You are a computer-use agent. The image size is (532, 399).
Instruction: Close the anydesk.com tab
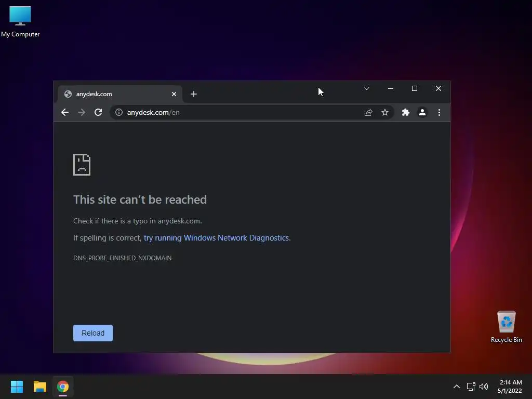tap(174, 94)
